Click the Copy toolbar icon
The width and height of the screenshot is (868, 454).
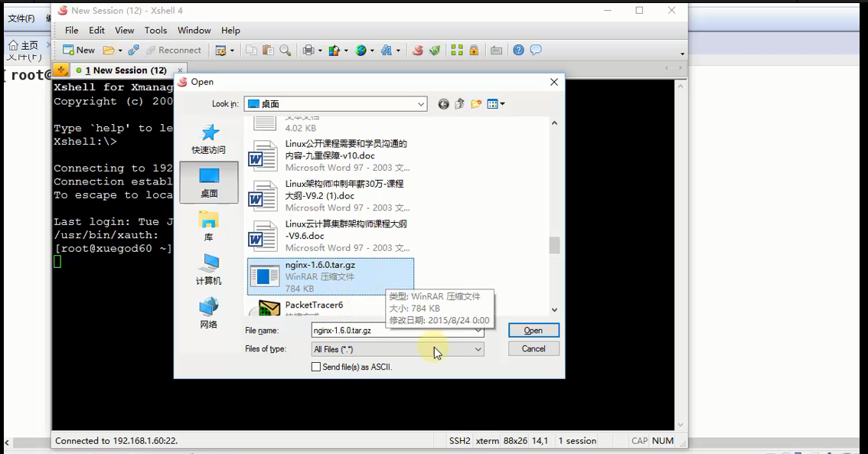point(251,51)
